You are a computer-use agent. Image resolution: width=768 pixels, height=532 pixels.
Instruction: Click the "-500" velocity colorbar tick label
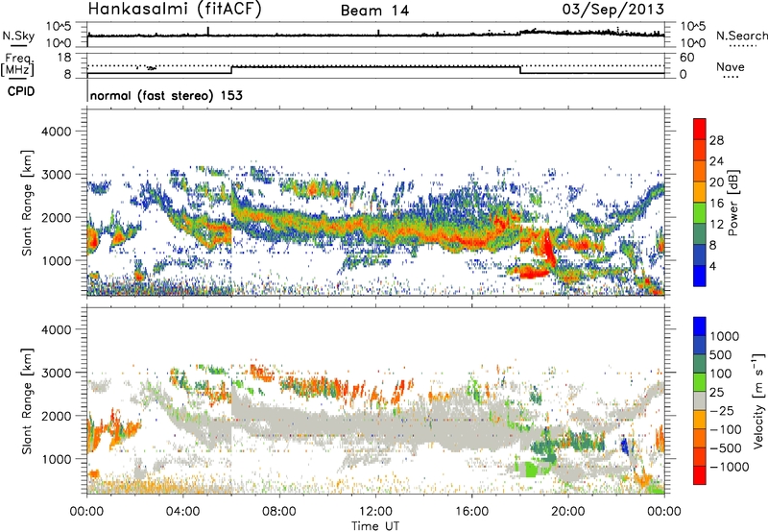725,447
